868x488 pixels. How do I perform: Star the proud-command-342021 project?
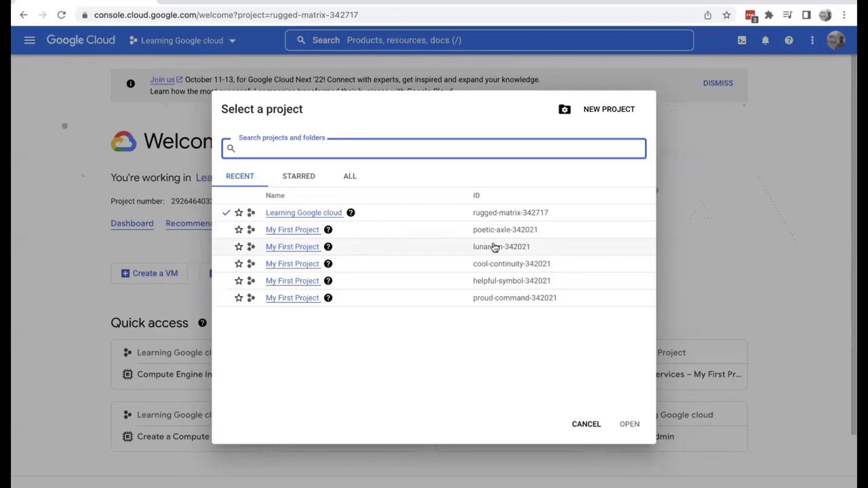click(x=239, y=298)
